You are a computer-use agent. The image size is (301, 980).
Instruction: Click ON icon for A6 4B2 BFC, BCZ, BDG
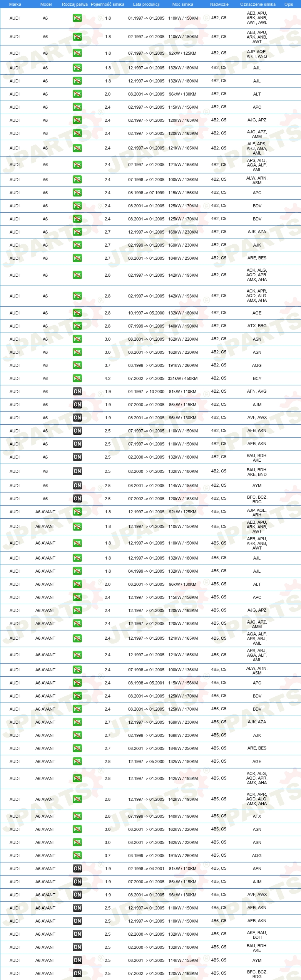coord(77,499)
